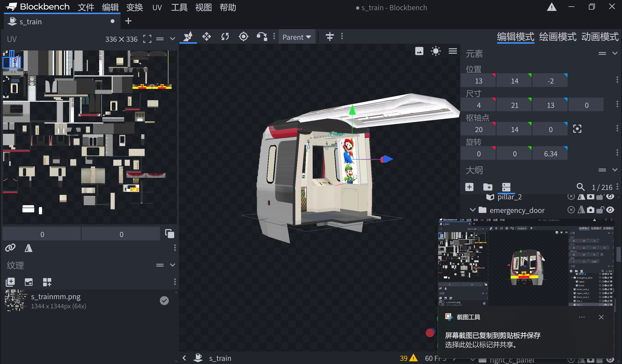
Task: Toggle s_trainmm.png texture checkmark
Action: point(164,300)
